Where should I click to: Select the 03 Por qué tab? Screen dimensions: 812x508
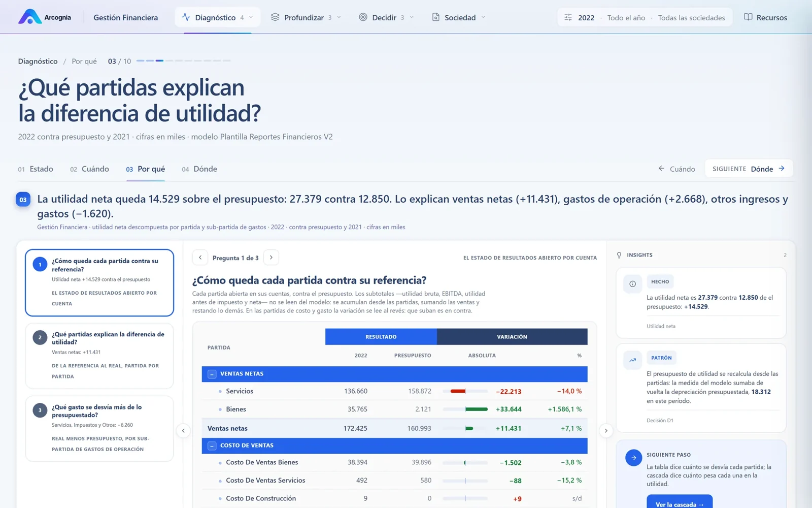[x=146, y=169]
